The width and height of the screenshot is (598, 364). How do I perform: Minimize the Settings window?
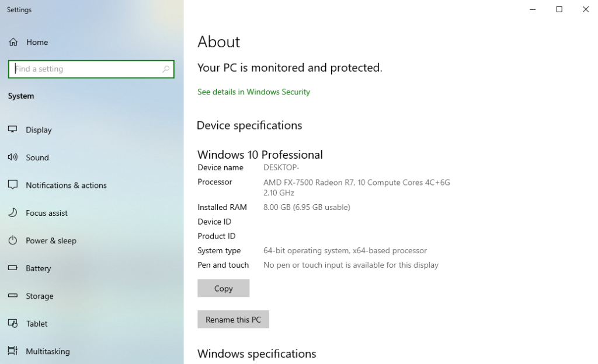pos(533,9)
